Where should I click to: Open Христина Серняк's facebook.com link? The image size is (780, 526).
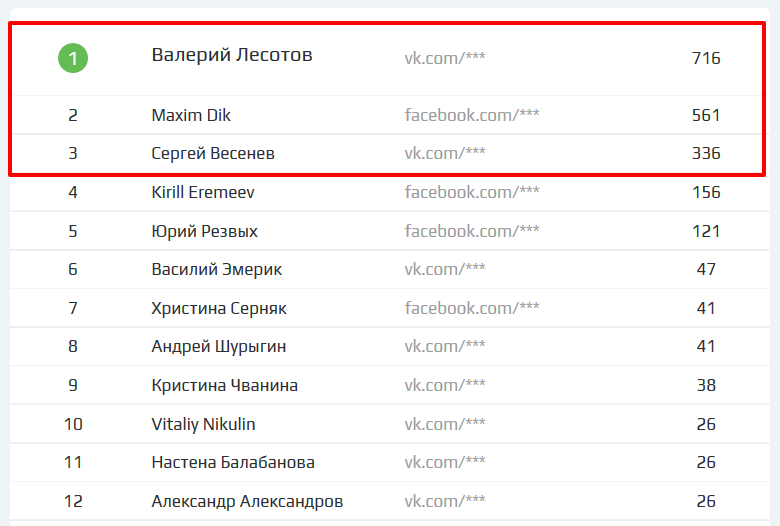point(472,308)
